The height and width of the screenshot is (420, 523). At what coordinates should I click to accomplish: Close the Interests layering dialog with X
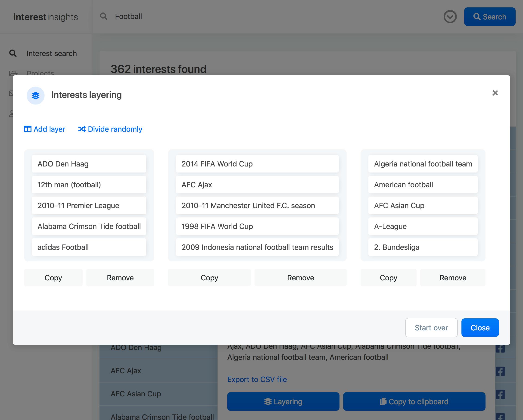(495, 93)
